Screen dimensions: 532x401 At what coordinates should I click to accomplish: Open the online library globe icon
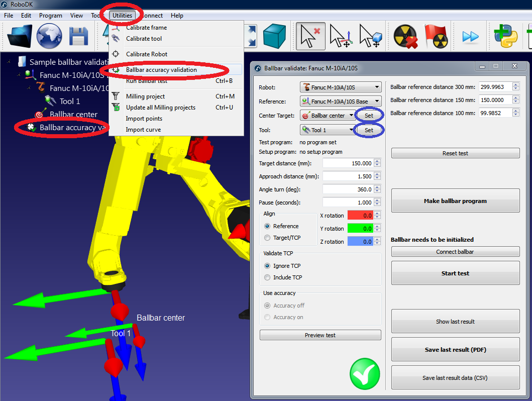pyautogui.click(x=49, y=36)
